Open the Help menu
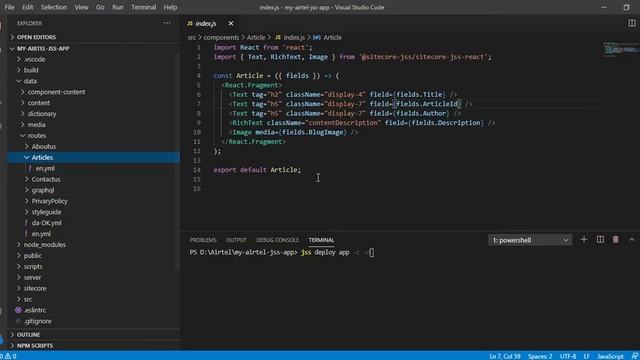 point(170,7)
